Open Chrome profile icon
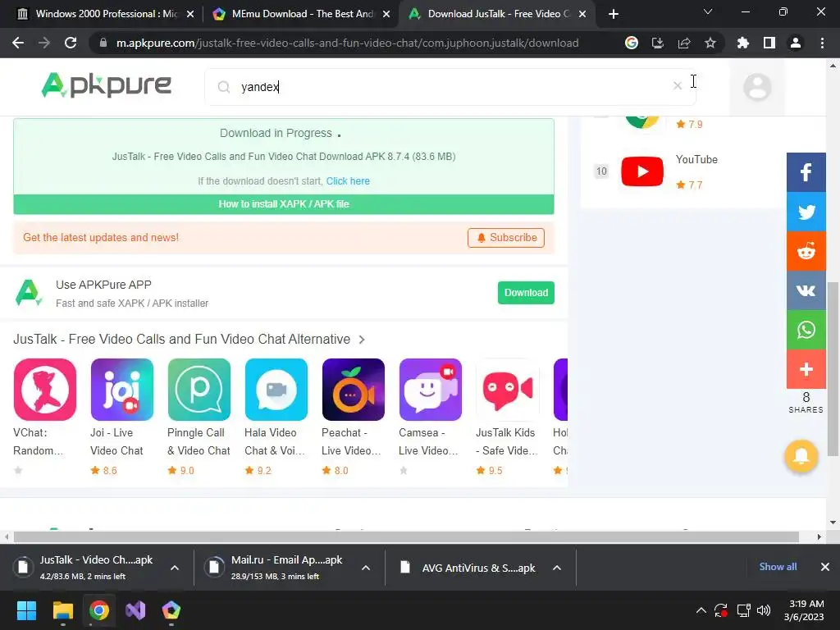The width and height of the screenshot is (840, 630). click(796, 43)
